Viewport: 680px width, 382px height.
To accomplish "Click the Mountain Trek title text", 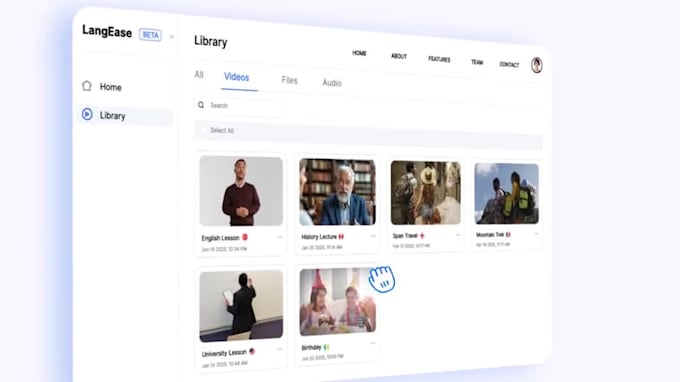I will 490,235.
